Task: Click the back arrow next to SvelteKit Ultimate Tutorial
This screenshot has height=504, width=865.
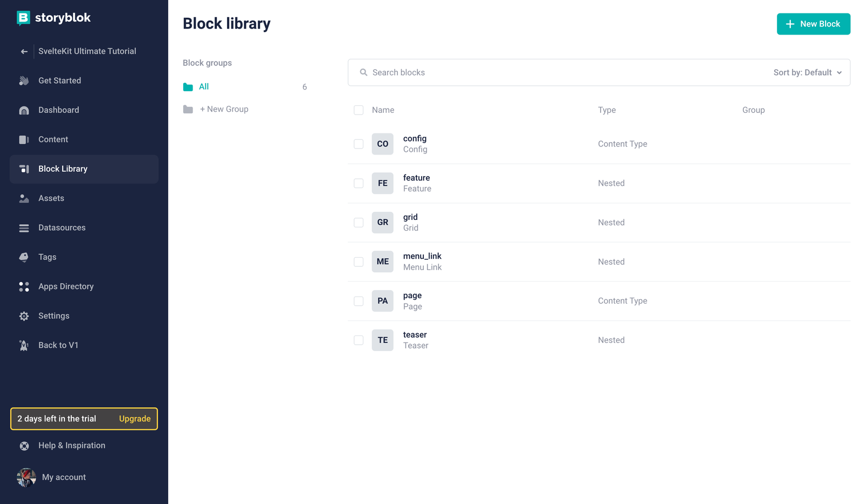Action: click(x=24, y=51)
